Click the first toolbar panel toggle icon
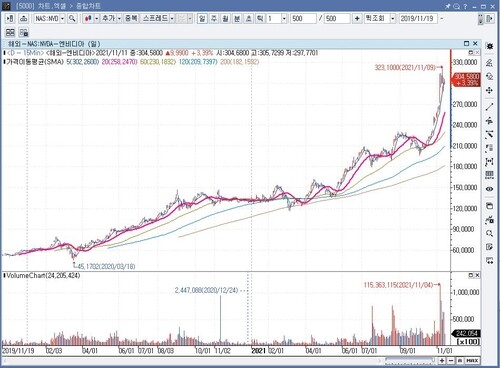Image resolution: width=500 pixels, height=368 pixels. click(x=10, y=18)
